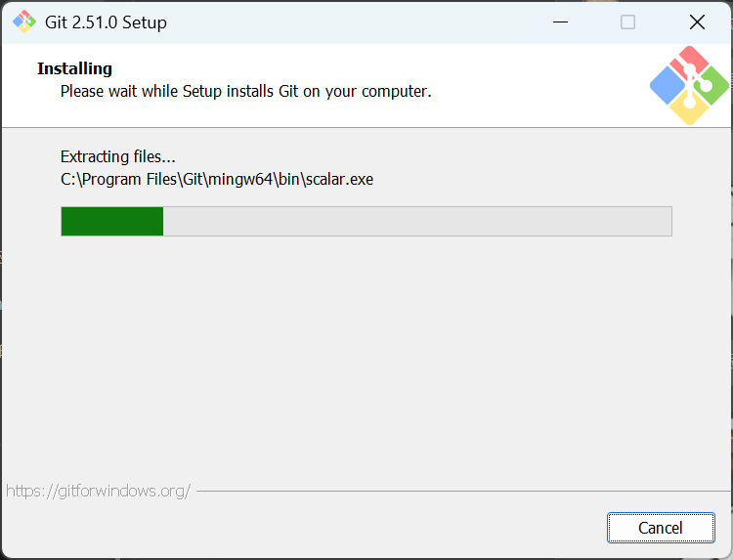
Task: Close the Git Setup window
Action: [x=697, y=22]
